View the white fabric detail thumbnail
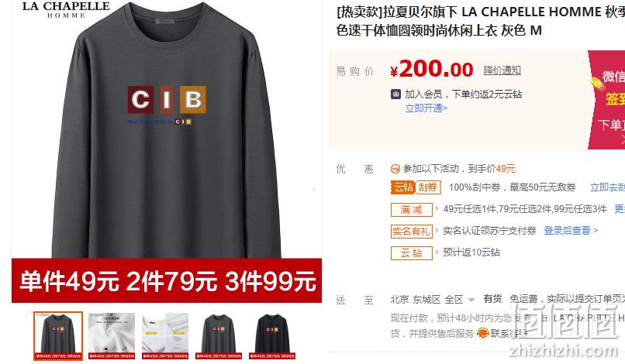Image resolution: width=625 pixels, height=364 pixels. [x=112, y=336]
